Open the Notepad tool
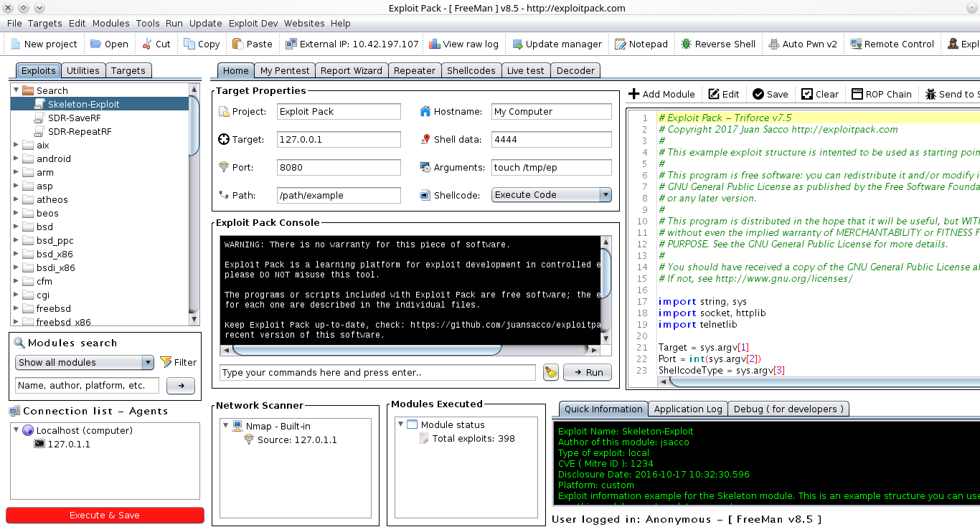Image resolution: width=980 pixels, height=532 pixels. pyautogui.click(x=641, y=44)
